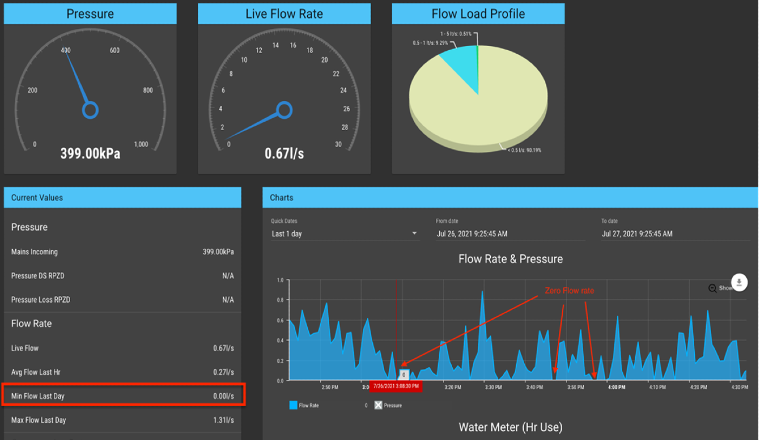The height and width of the screenshot is (440, 760).
Task: Select the Min Flow Last Day row
Action: click(122, 396)
